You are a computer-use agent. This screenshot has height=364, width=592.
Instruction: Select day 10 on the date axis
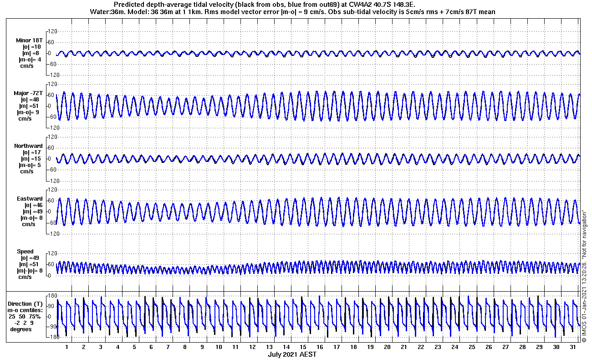219,347
